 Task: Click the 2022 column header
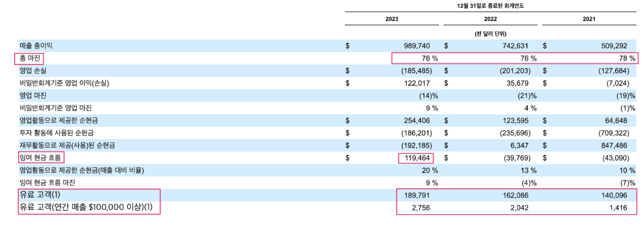[x=490, y=19]
